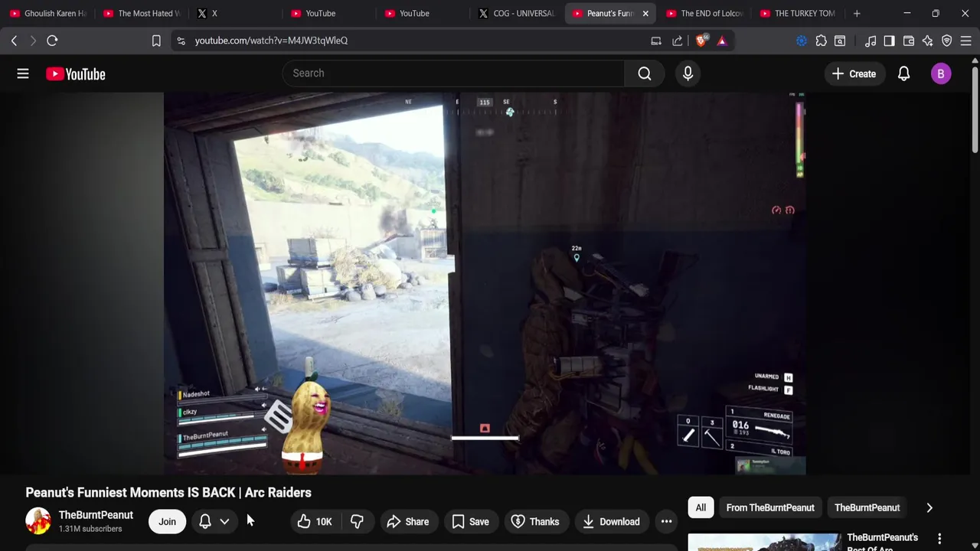980x551 pixels.
Task: Reload the current page
Action: [52, 41]
